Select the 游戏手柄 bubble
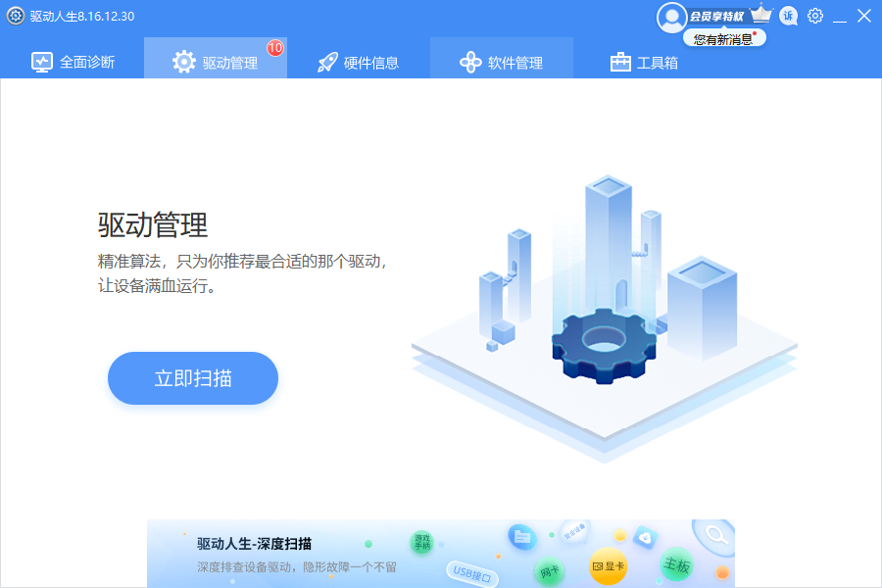 click(421, 541)
